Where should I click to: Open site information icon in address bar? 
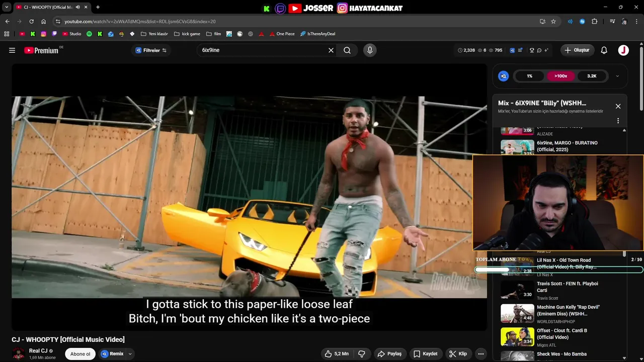[x=58, y=22]
